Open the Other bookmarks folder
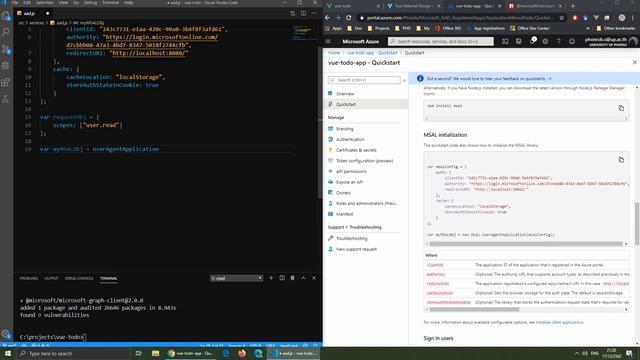The width and height of the screenshot is (640, 360). [616, 29]
